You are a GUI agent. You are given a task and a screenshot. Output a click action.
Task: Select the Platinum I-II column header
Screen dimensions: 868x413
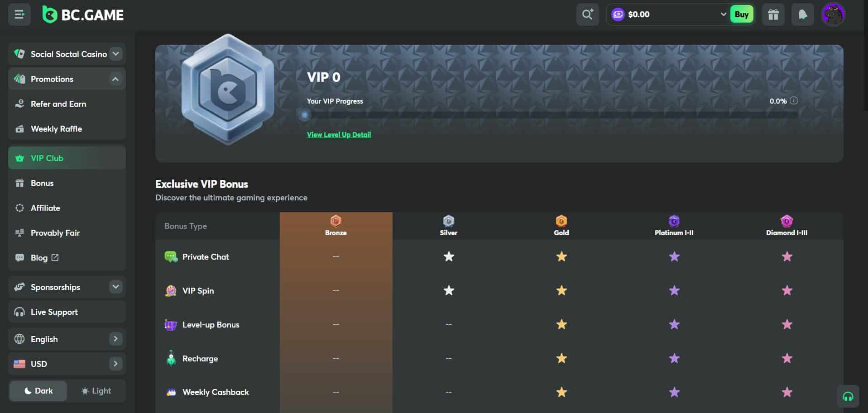pyautogui.click(x=674, y=226)
